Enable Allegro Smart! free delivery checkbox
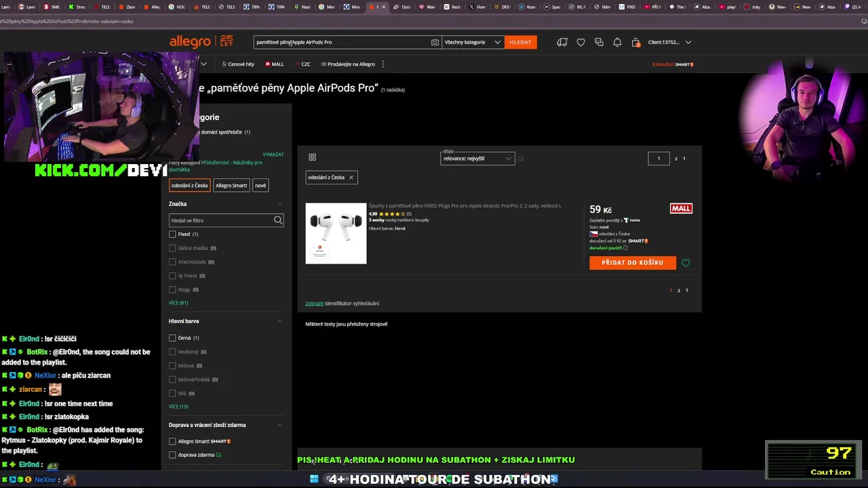This screenshot has width=868, height=488. (172, 441)
